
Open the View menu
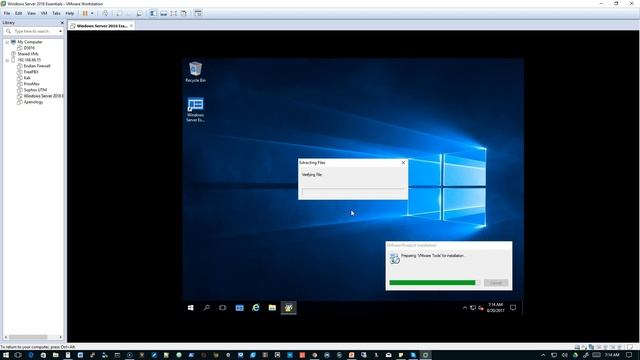pos(31,13)
